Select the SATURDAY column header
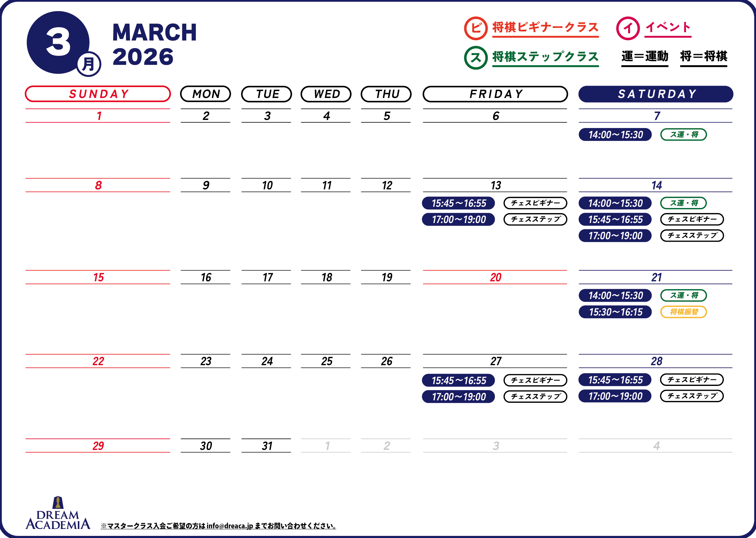 coord(656,94)
